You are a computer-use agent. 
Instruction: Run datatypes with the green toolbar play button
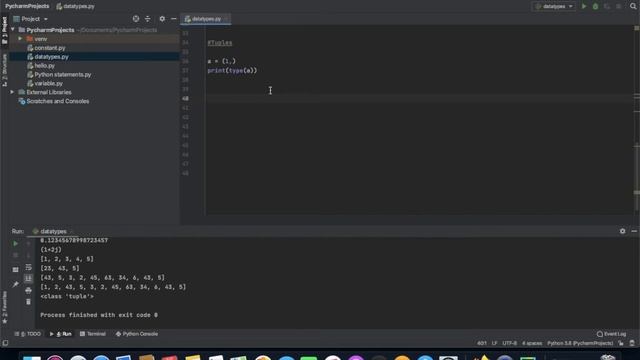tap(584, 6)
